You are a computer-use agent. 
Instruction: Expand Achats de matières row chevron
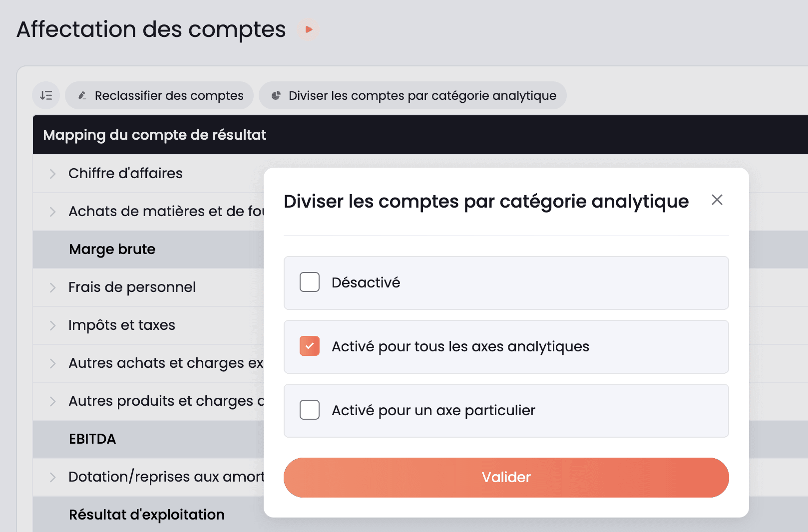coord(52,212)
